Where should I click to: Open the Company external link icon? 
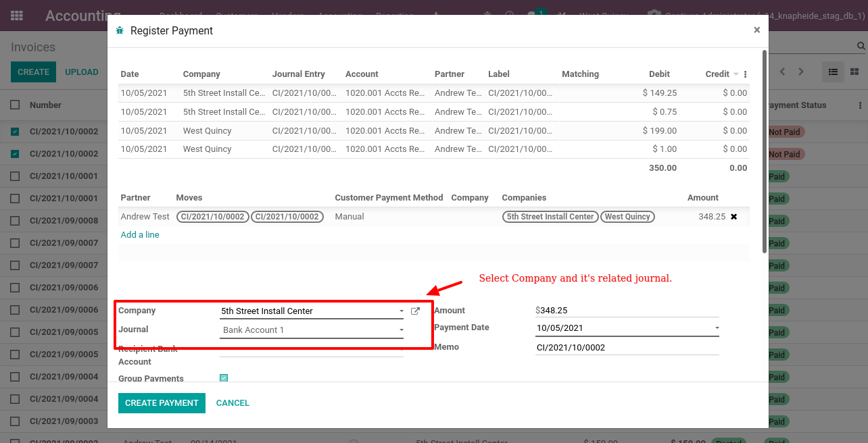pyautogui.click(x=416, y=311)
